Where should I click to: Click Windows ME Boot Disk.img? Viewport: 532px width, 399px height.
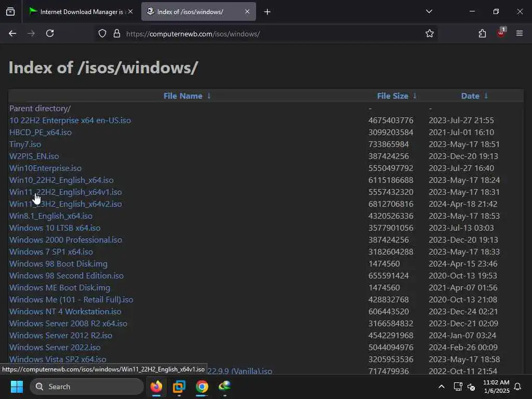coord(60,288)
